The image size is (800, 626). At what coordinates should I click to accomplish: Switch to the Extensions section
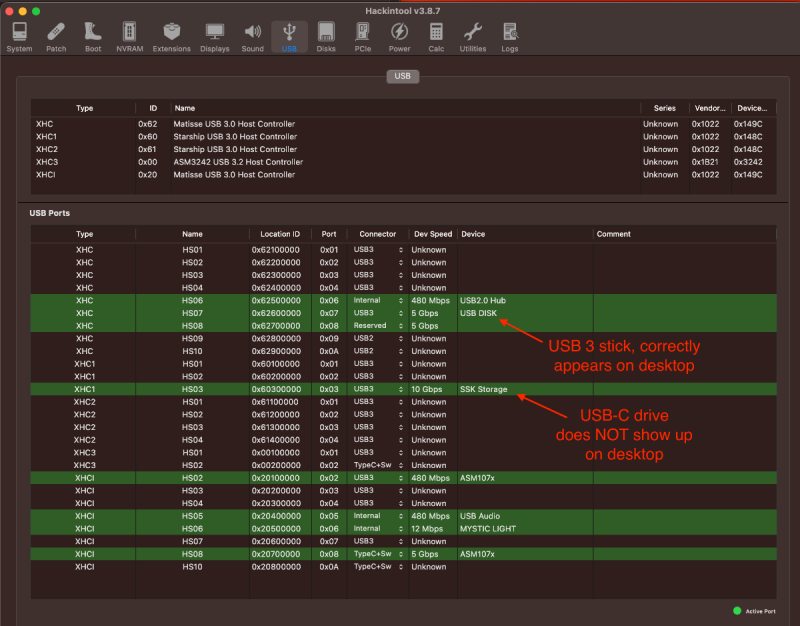(171, 35)
